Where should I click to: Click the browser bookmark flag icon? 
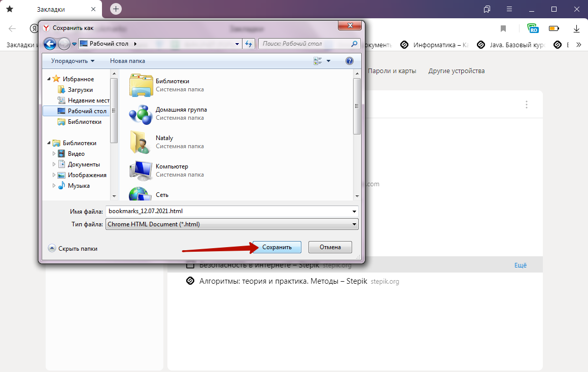[x=503, y=28]
